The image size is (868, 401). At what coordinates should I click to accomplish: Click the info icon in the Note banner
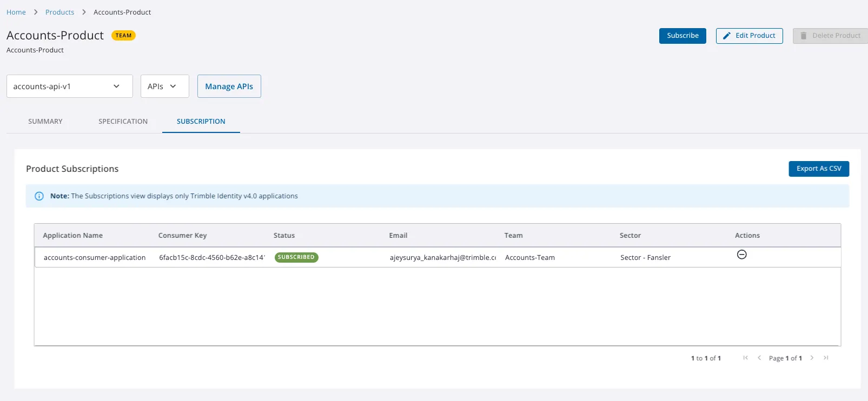[39, 196]
